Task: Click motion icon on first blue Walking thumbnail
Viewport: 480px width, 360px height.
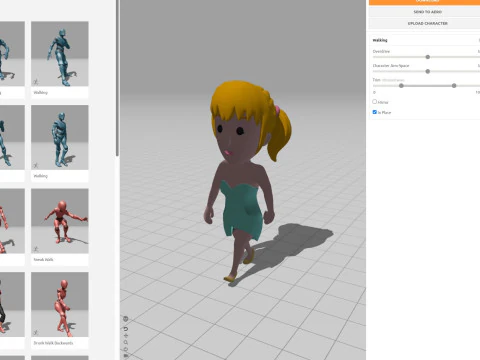Action: coord(36,82)
